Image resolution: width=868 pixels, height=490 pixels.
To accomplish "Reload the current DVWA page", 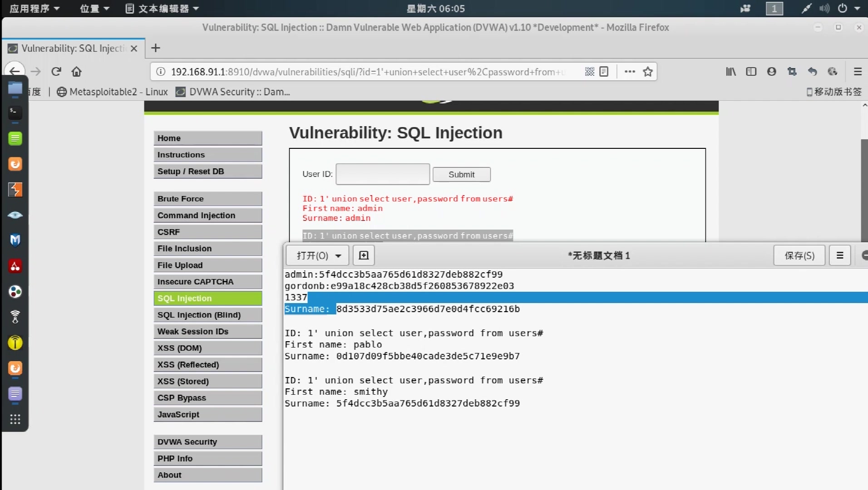I will pyautogui.click(x=55, y=72).
